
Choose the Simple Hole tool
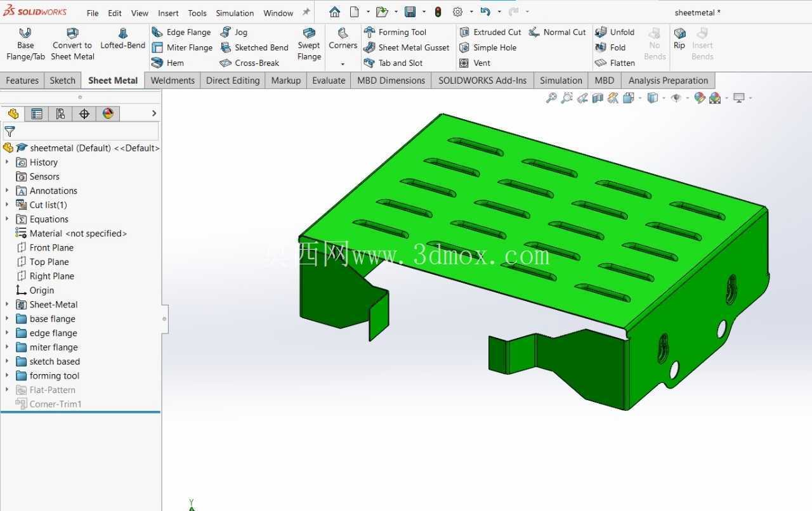(488, 48)
